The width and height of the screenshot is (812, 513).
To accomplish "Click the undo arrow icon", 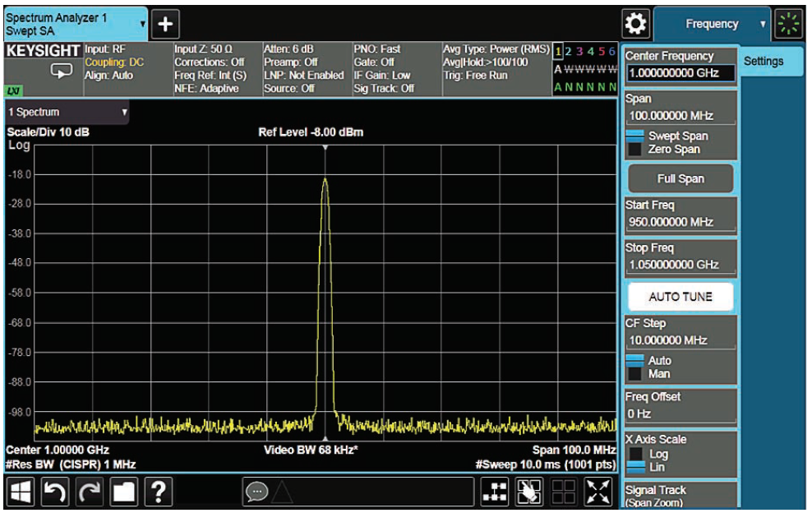I will click(56, 491).
